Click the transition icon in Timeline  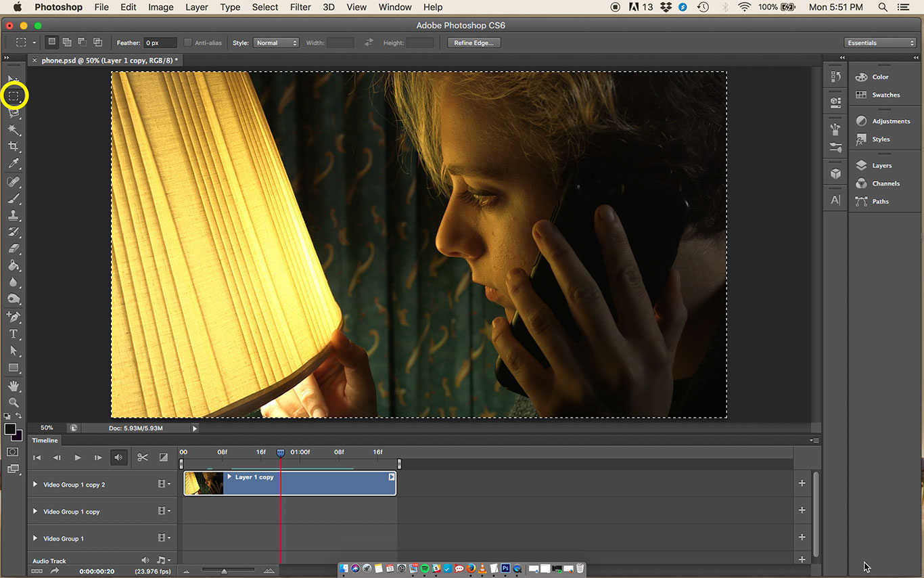pyautogui.click(x=163, y=458)
